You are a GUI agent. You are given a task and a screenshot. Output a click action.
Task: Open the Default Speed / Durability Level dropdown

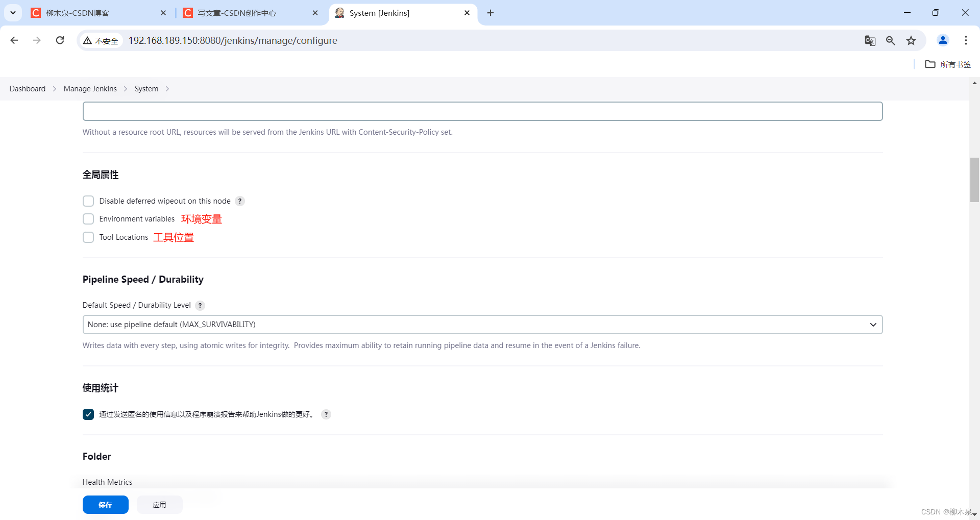482,325
